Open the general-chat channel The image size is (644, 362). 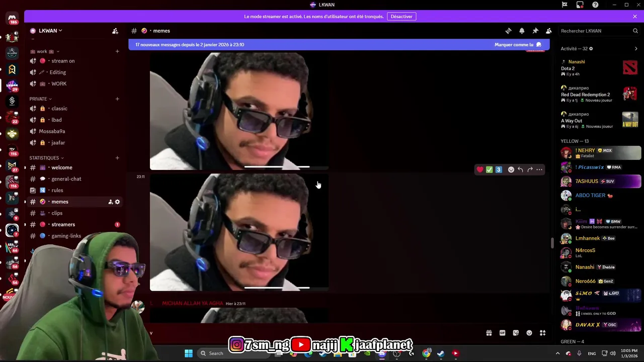click(x=74, y=179)
